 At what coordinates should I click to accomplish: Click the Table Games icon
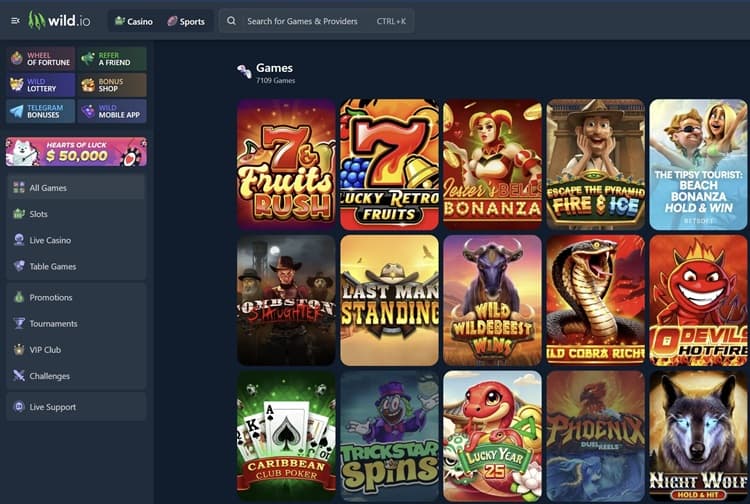tap(19, 266)
